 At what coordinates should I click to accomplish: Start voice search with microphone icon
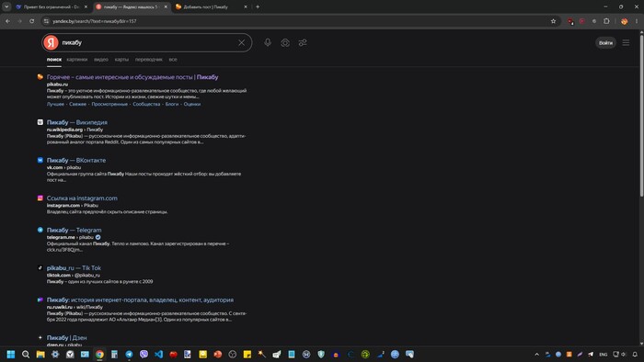(268, 42)
